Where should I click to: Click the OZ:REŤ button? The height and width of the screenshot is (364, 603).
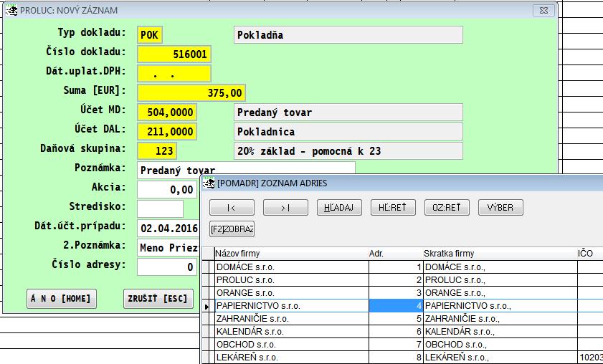click(x=447, y=208)
